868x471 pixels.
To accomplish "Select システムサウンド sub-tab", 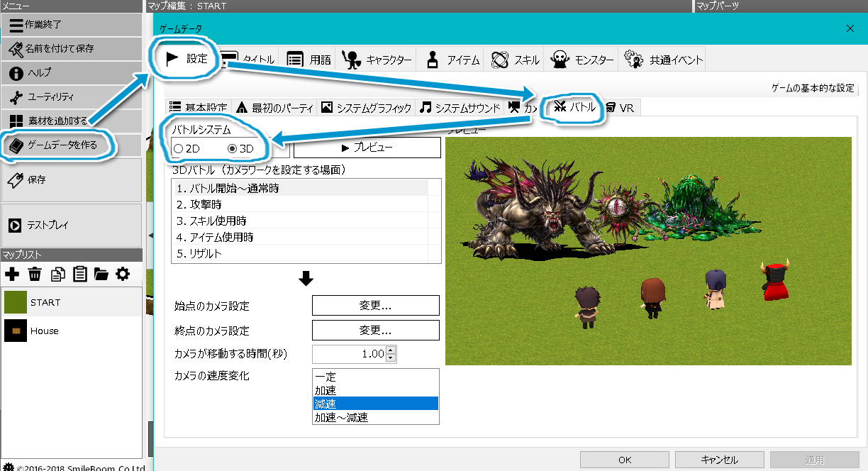I will [x=460, y=108].
